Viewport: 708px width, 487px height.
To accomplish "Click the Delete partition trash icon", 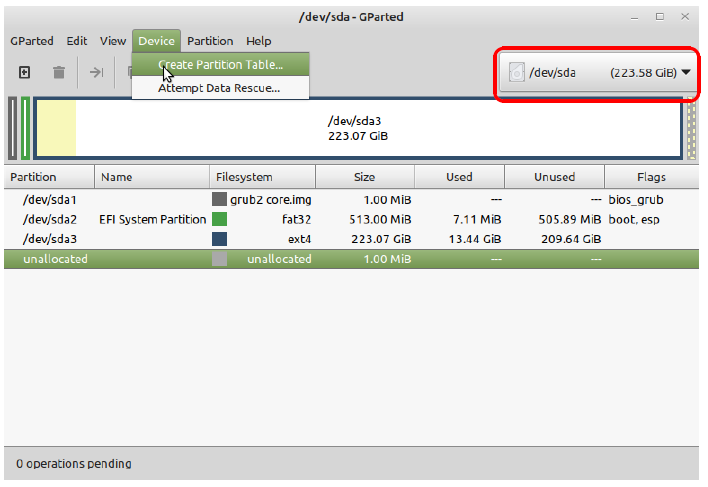I will pos(59,72).
